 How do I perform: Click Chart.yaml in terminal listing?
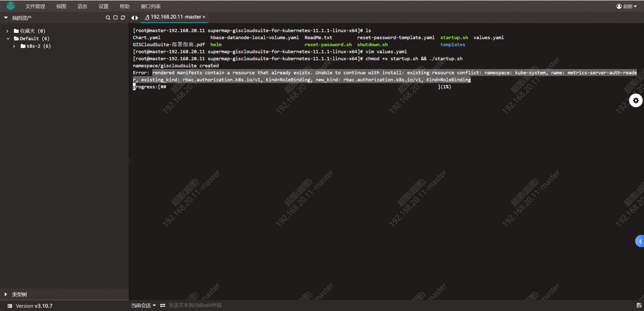click(147, 38)
